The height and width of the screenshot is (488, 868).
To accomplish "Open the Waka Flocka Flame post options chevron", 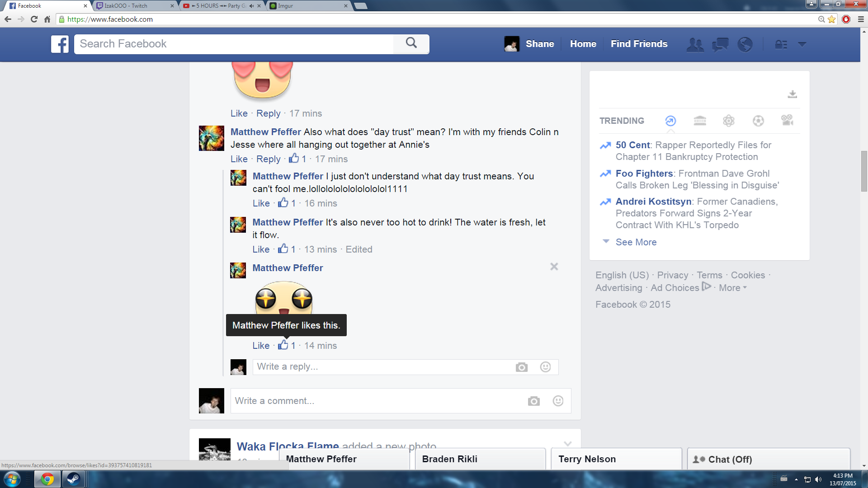I will click(x=568, y=444).
